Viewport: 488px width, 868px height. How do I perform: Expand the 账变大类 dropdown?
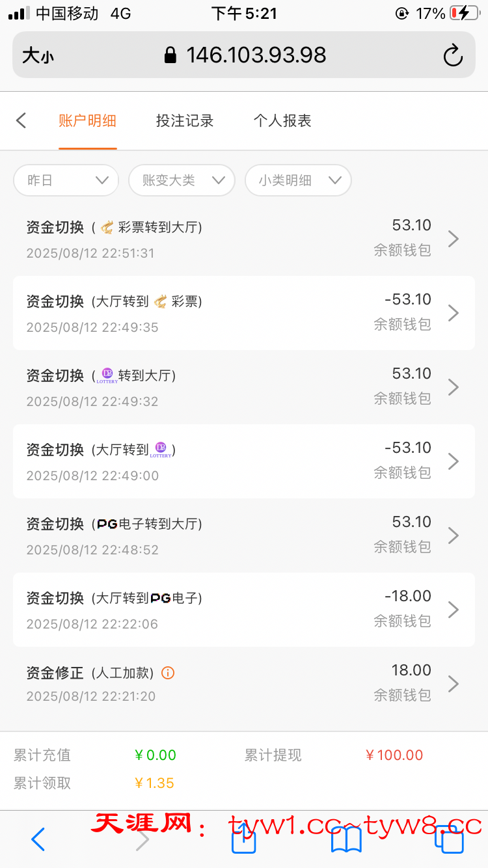[x=182, y=180]
